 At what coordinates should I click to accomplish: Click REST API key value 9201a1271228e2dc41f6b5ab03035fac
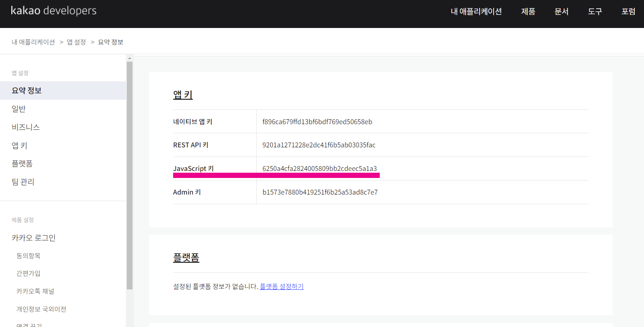(319, 145)
